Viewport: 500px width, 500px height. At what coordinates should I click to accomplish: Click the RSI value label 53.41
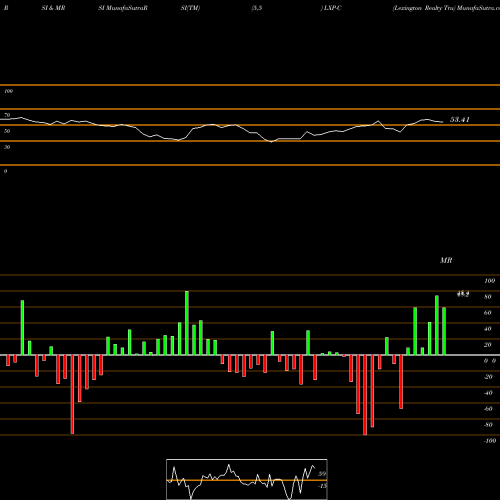460,119
